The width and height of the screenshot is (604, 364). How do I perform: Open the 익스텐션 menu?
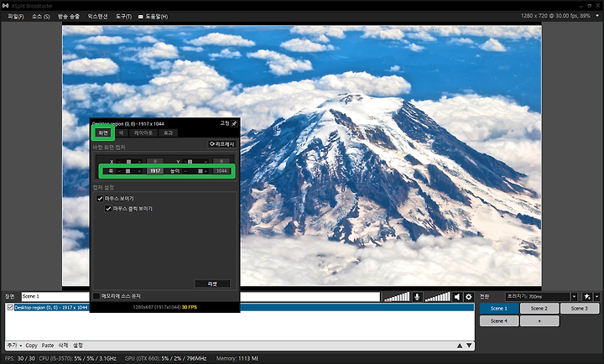[97, 17]
